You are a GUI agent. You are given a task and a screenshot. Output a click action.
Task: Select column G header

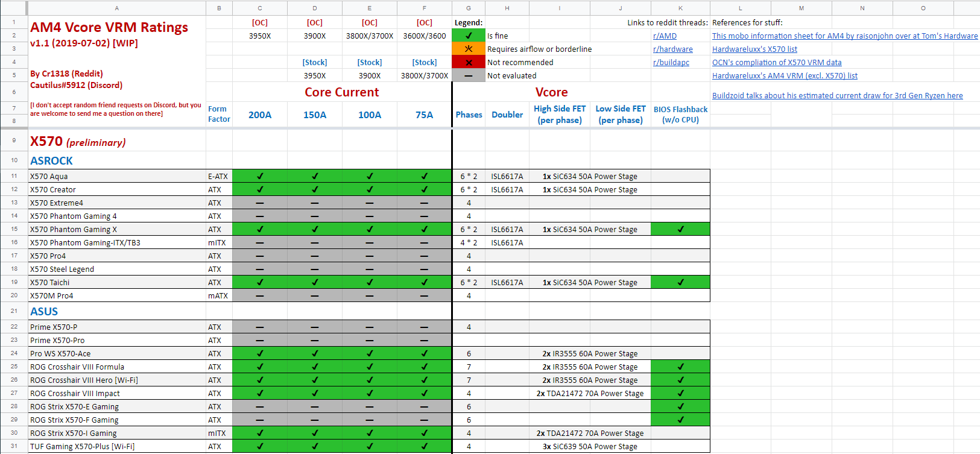(x=469, y=8)
